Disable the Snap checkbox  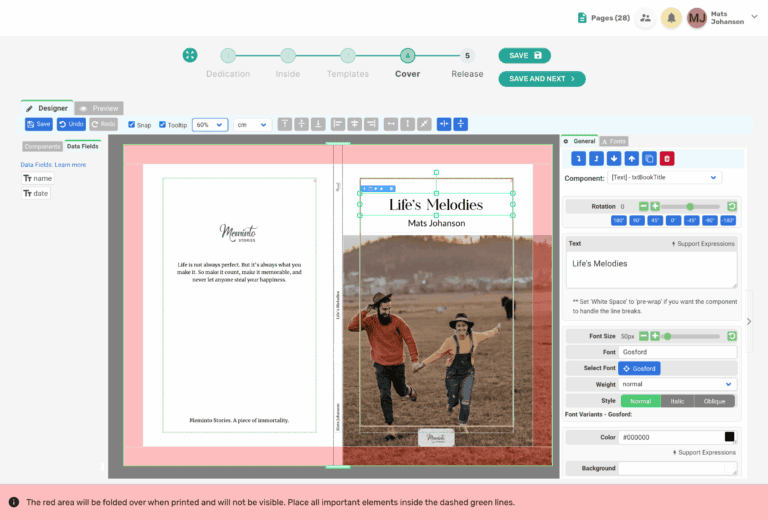click(133, 125)
